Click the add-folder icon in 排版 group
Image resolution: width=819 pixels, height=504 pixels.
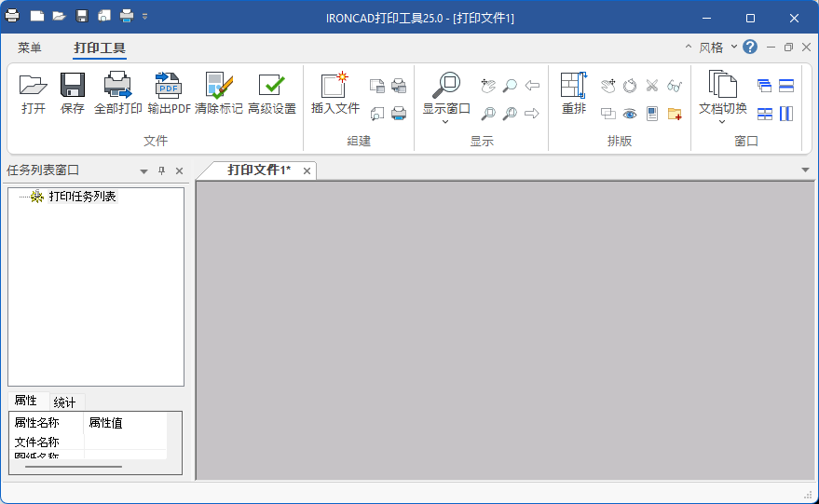point(675,114)
